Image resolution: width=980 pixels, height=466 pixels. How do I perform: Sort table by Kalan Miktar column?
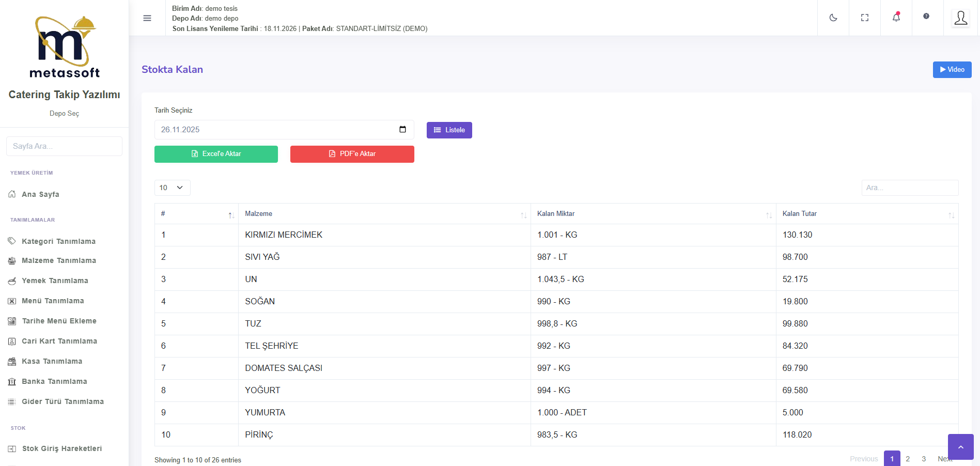652,214
